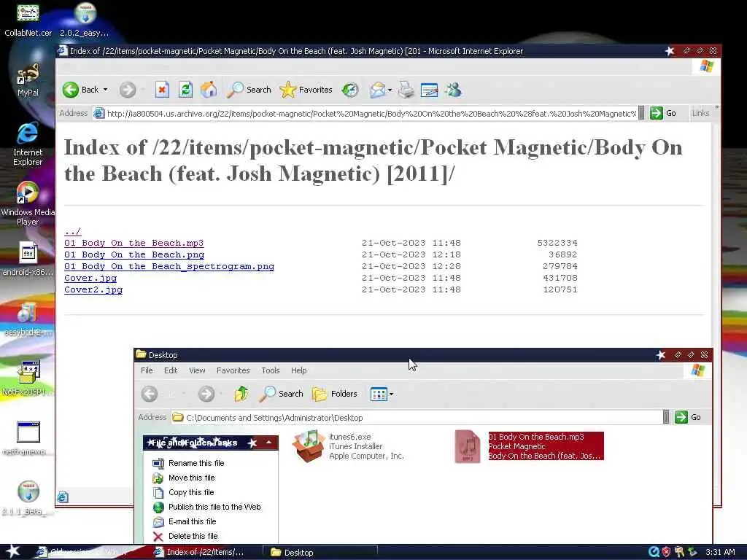Click Go button in Desktop window
Viewport: 747px width, 560px height.
tap(688, 418)
